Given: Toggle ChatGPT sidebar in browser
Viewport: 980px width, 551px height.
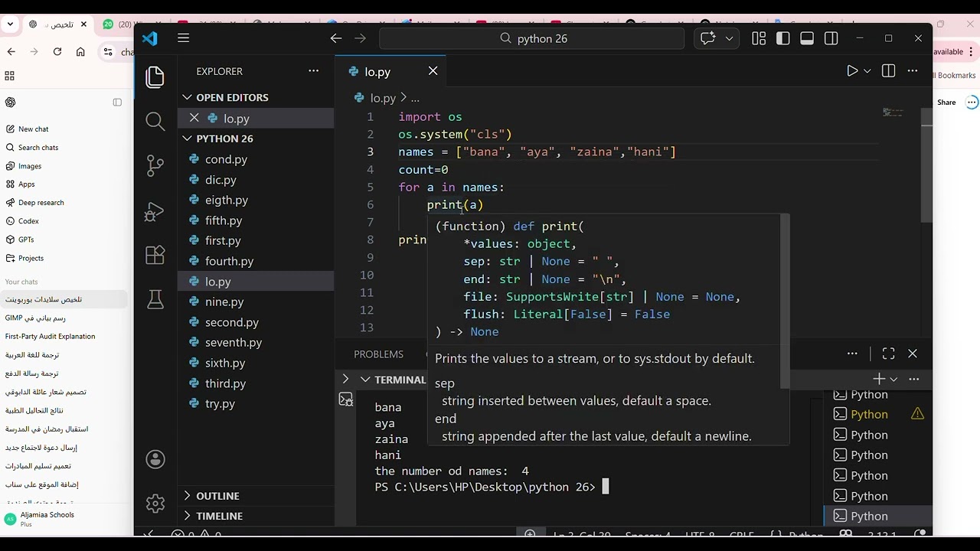Looking at the screenshot, I should (x=117, y=103).
